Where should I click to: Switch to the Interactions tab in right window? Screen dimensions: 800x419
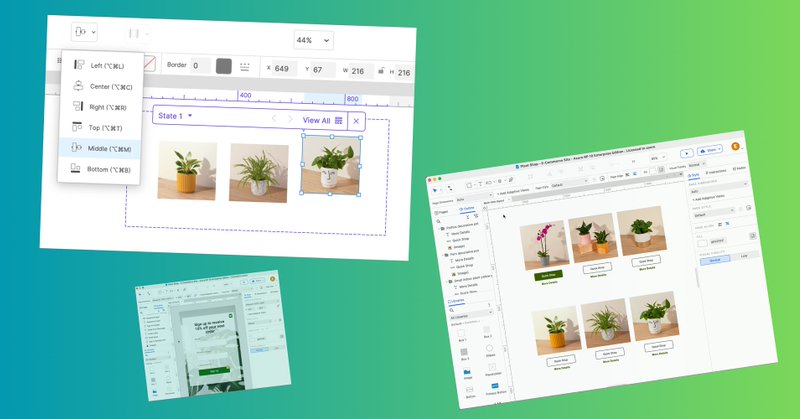[716, 172]
